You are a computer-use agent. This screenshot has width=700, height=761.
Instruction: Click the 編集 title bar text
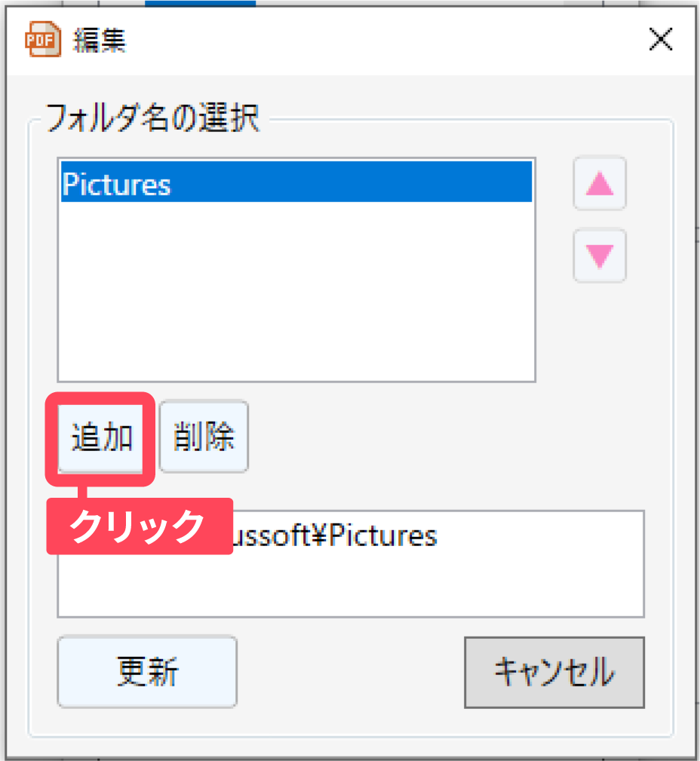100,40
